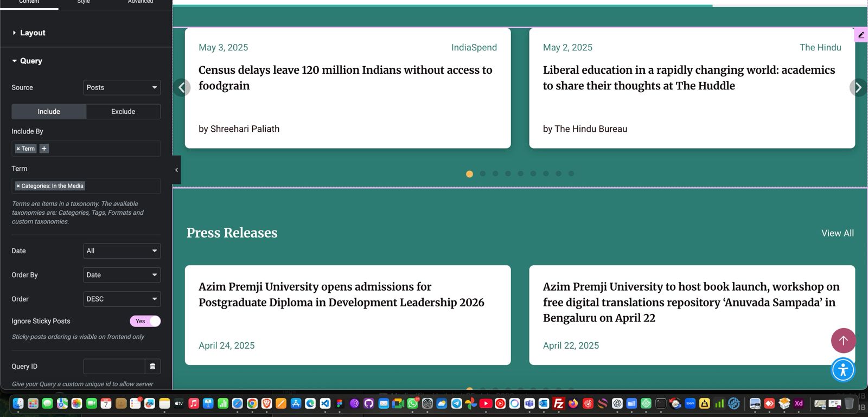Select the Exclude option
The width and height of the screenshot is (868, 417).
point(123,112)
